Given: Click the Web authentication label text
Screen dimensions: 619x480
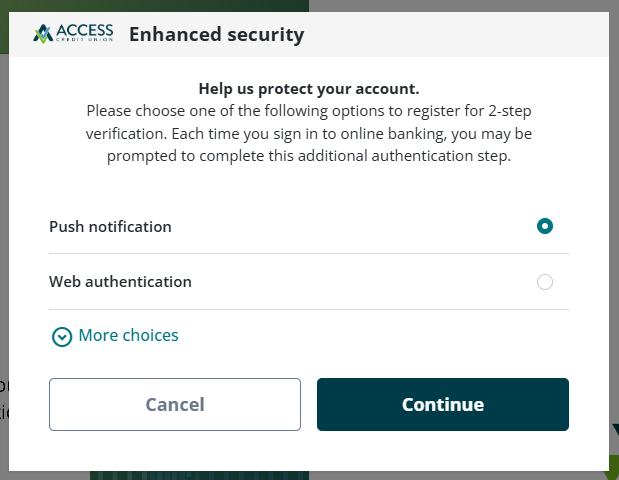Looking at the screenshot, I should [120, 282].
